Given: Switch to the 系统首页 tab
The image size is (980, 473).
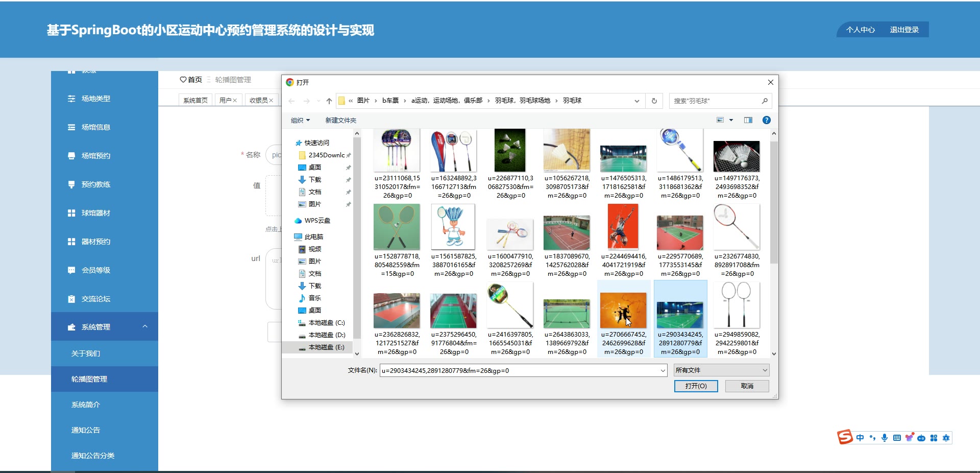Looking at the screenshot, I should coord(195,101).
